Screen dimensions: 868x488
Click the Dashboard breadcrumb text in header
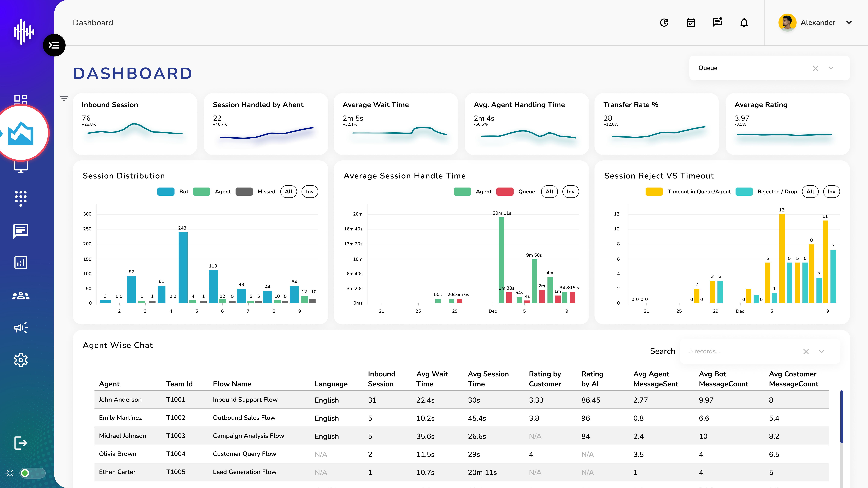(93, 23)
